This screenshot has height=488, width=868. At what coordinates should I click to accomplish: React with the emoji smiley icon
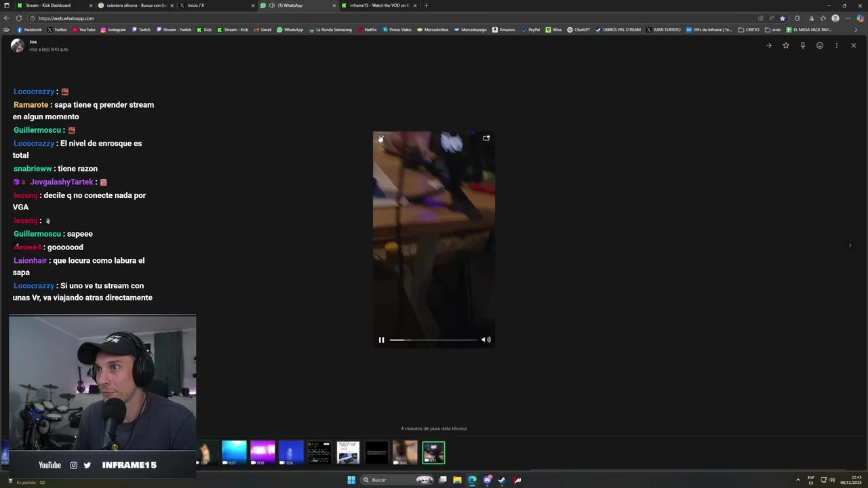coord(819,45)
